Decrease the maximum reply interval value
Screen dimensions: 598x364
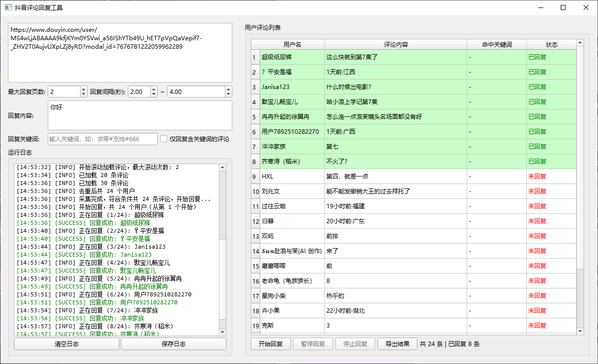228,94
